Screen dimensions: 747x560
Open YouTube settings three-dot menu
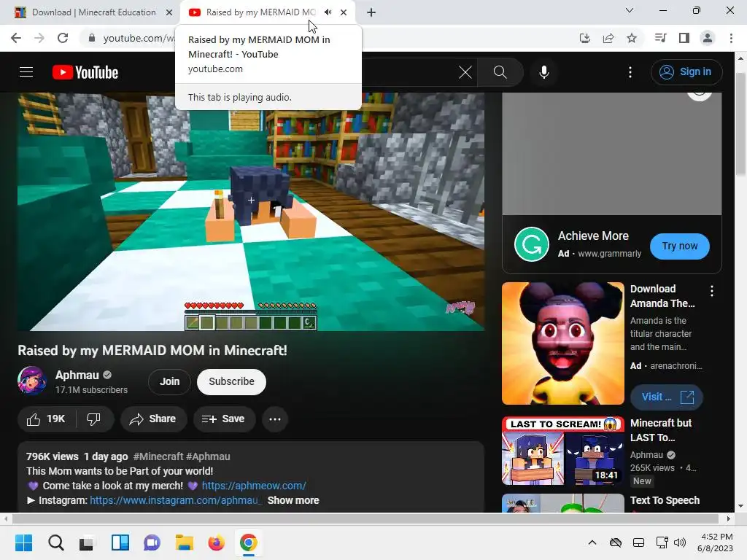click(x=630, y=72)
